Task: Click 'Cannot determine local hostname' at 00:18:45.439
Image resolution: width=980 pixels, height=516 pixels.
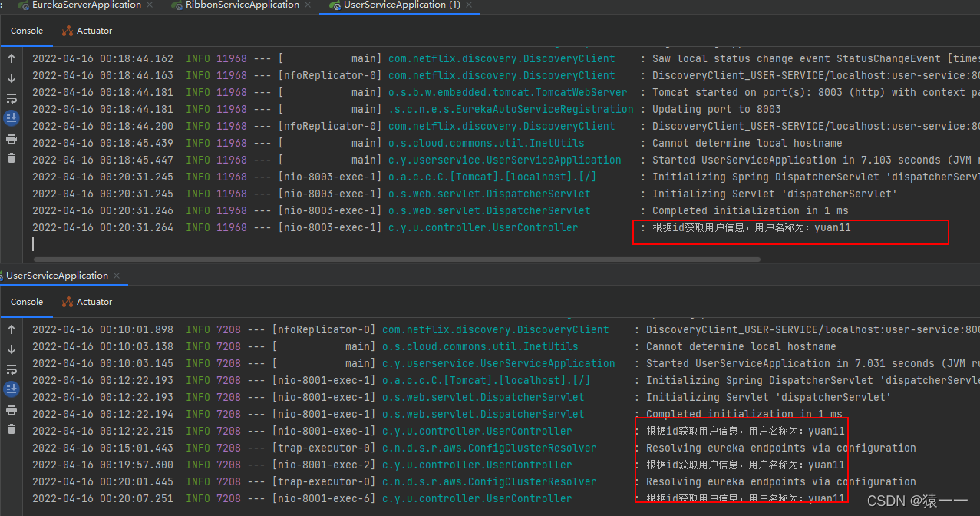Action: point(747,143)
